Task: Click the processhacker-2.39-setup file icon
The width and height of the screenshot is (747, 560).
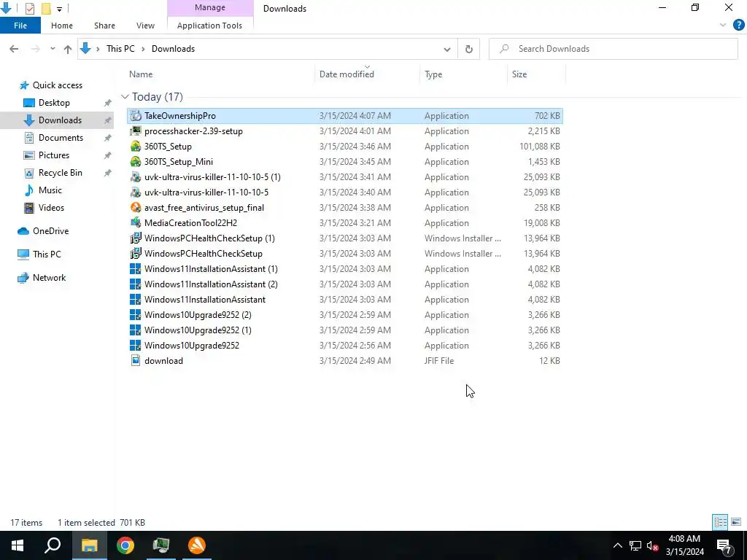Action: point(136,131)
